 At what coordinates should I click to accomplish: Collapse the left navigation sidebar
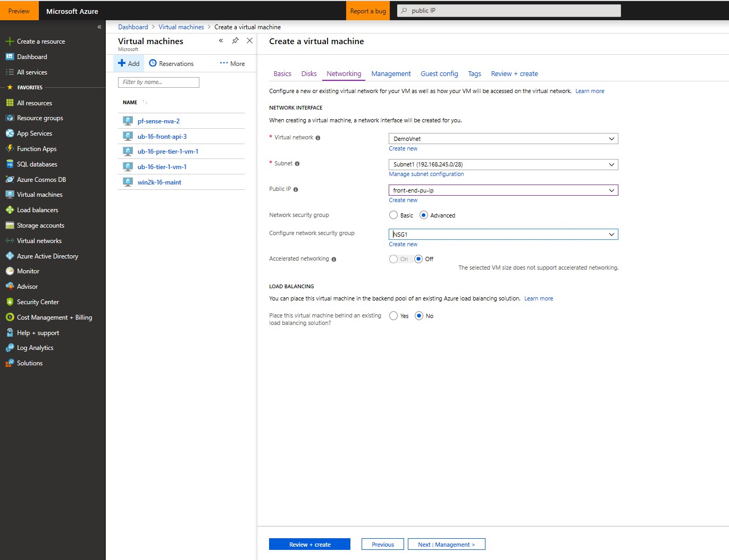99,27
